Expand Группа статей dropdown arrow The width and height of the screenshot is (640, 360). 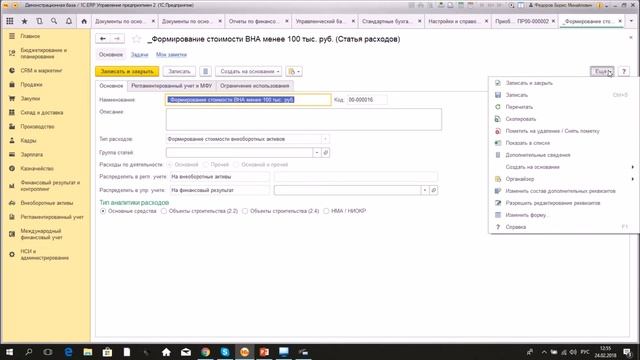point(317,153)
